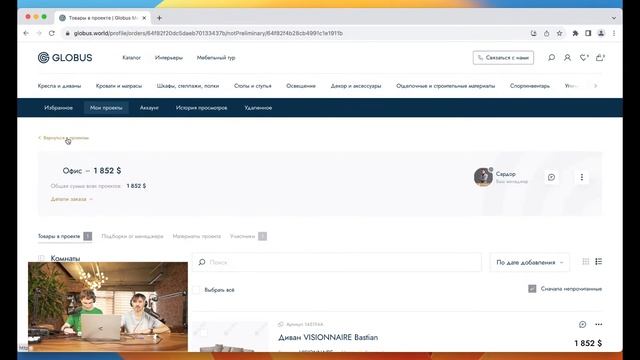Viewport: 640px width, 360px height.
Task: Open the shopping cart icon
Action: pos(600,58)
